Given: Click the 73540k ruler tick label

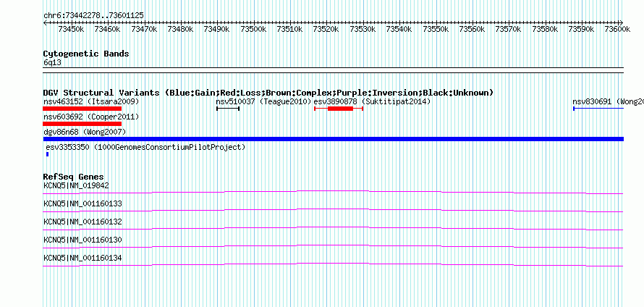Looking at the screenshot, I should pyautogui.click(x=399, y=29).
